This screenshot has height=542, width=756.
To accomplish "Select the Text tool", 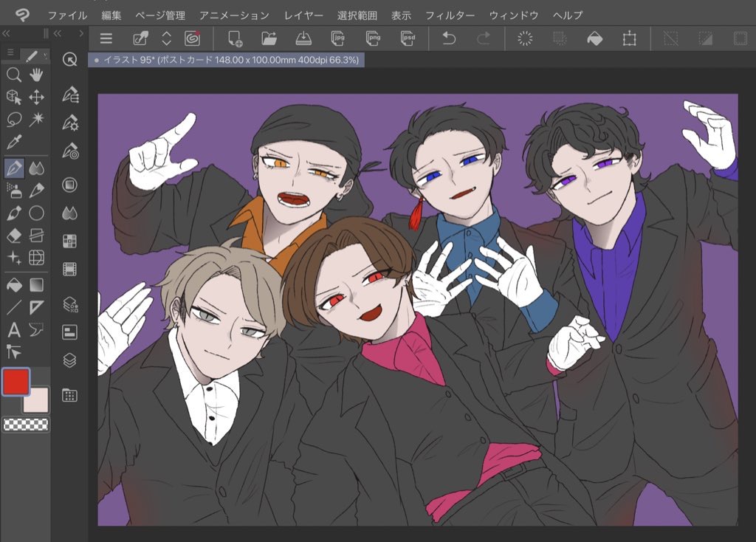I will point(13,329).
